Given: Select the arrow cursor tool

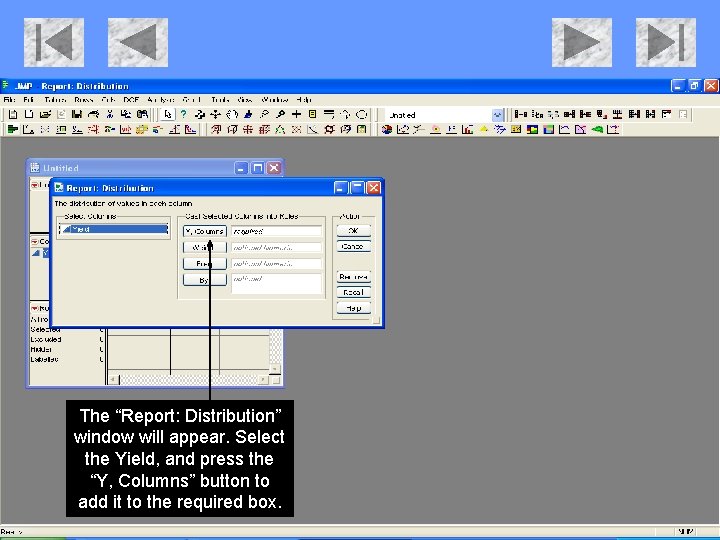Looking at the screenshot, I should [168, 114].
